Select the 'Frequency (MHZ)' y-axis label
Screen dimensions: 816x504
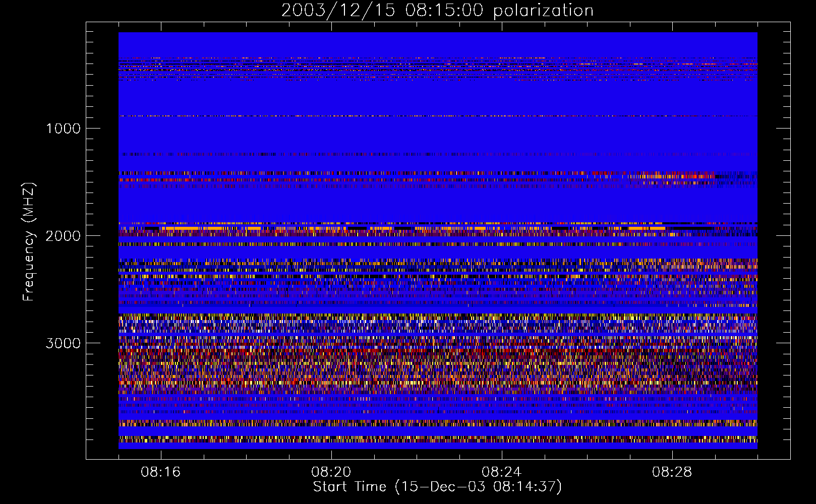(x=28, y=242)
